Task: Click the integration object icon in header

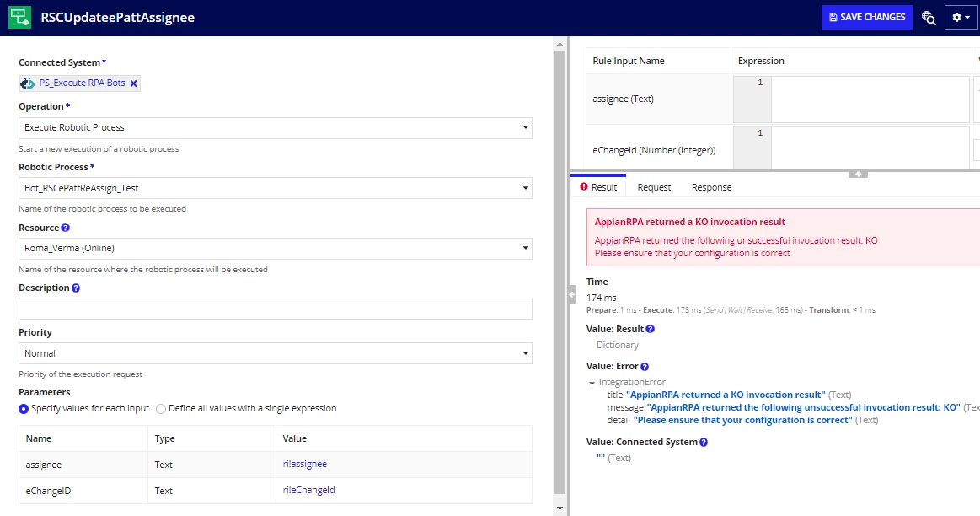Action: point(20,18)
